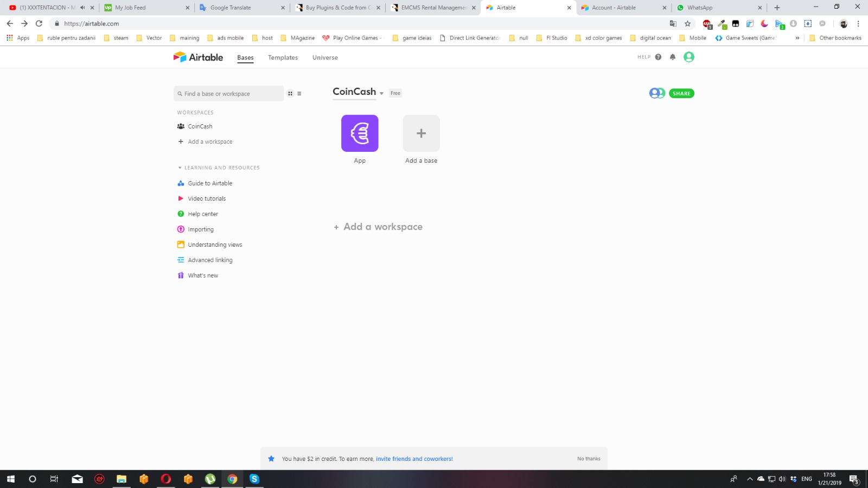Click invite friends and coworkers link
Screen dimensions: 868x488
[414, 459]
